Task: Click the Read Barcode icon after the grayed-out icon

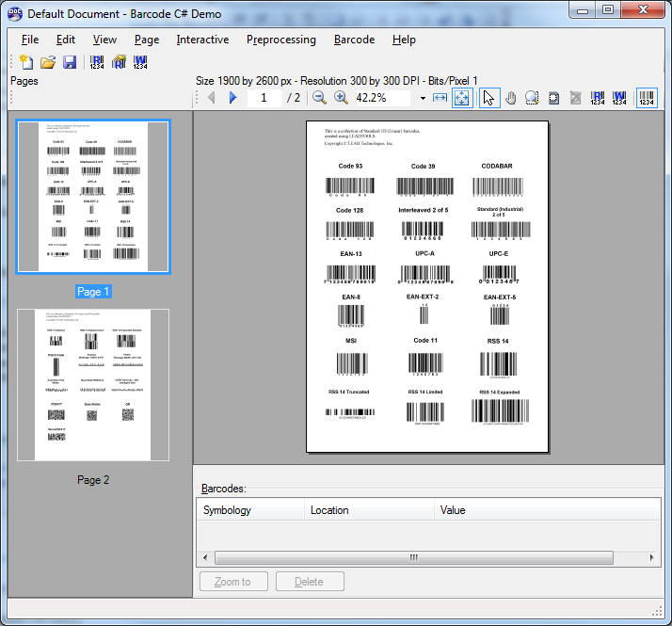Action: click(598, 98)
